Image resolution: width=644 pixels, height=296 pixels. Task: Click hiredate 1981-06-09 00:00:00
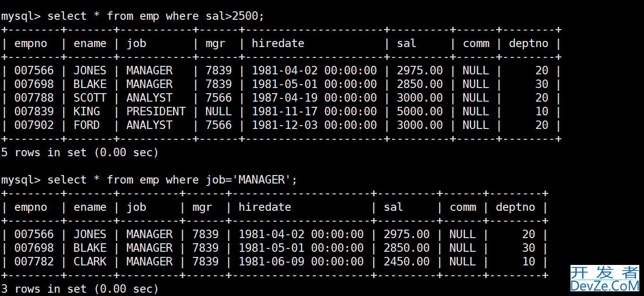[301, 262]
